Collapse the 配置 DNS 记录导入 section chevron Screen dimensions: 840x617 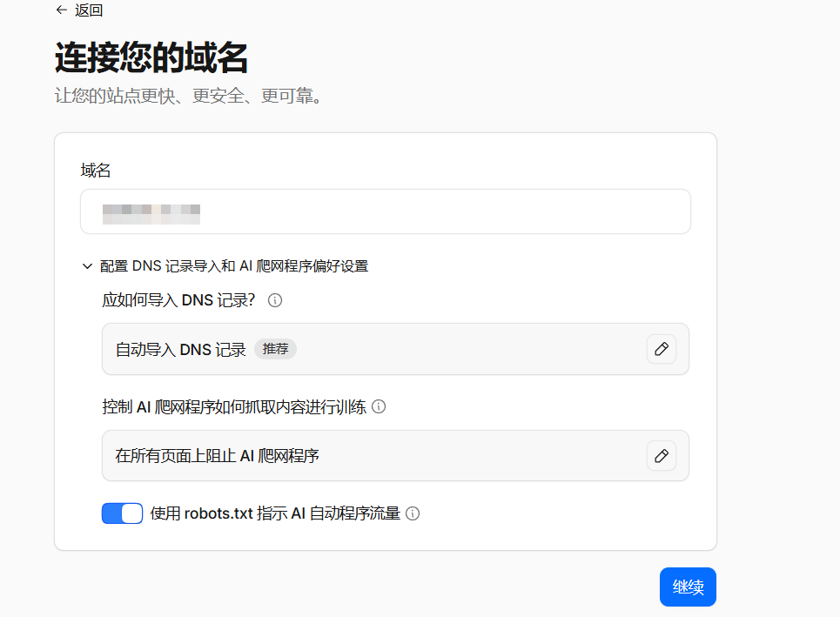(87, 266)
